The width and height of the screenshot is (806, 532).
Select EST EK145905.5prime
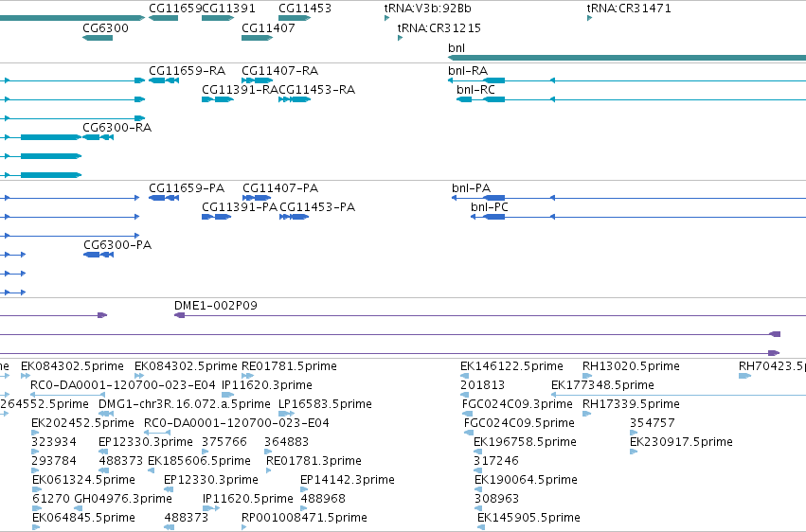coord(528,518)
